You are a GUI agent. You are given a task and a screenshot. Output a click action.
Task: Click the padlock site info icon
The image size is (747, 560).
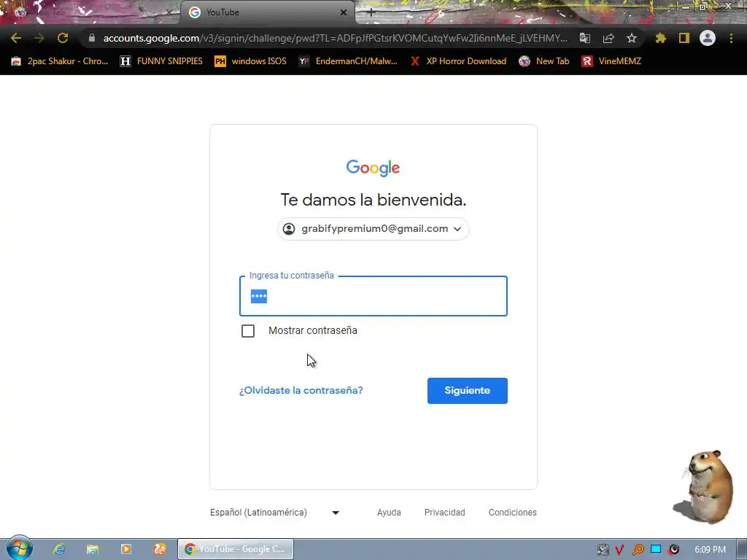coord(92,38)
